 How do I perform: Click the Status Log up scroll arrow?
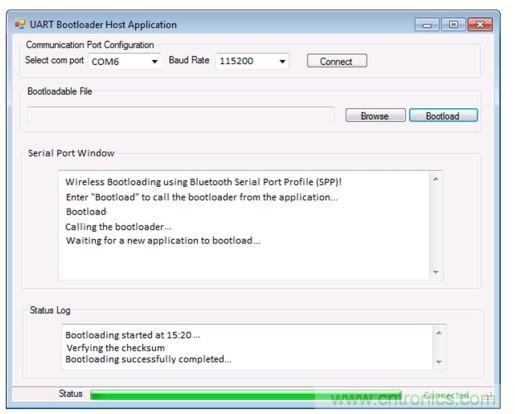pyautogui.click(x=439, y=333)
